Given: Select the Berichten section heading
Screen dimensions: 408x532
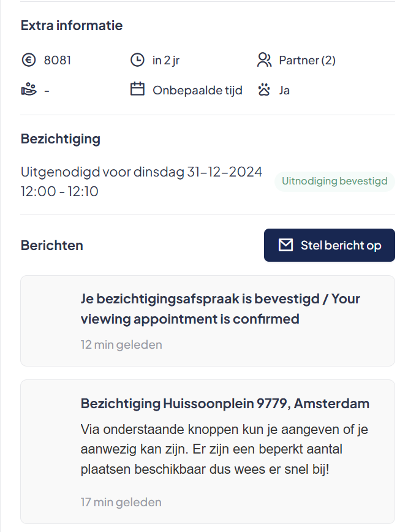Looking at the screenshot, I should (52, 245).
